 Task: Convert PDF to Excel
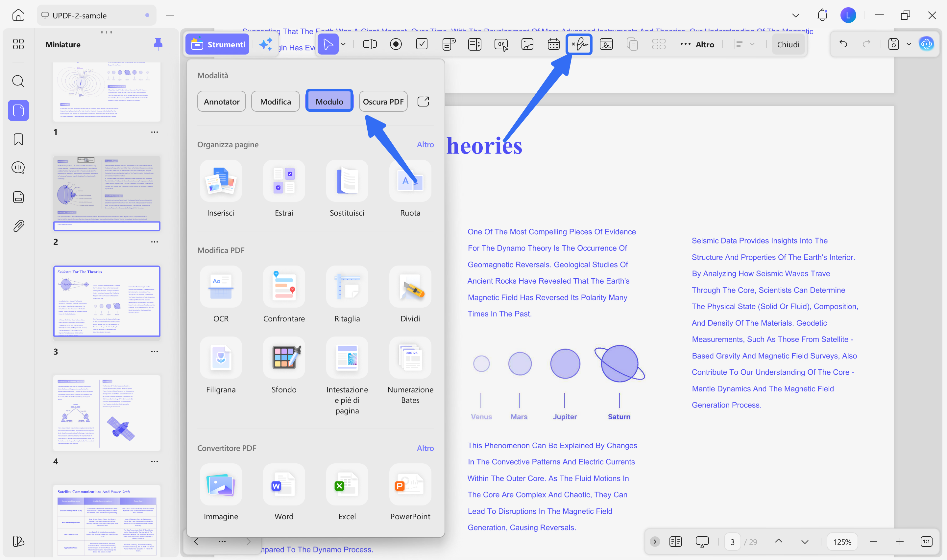pos(347,492)
